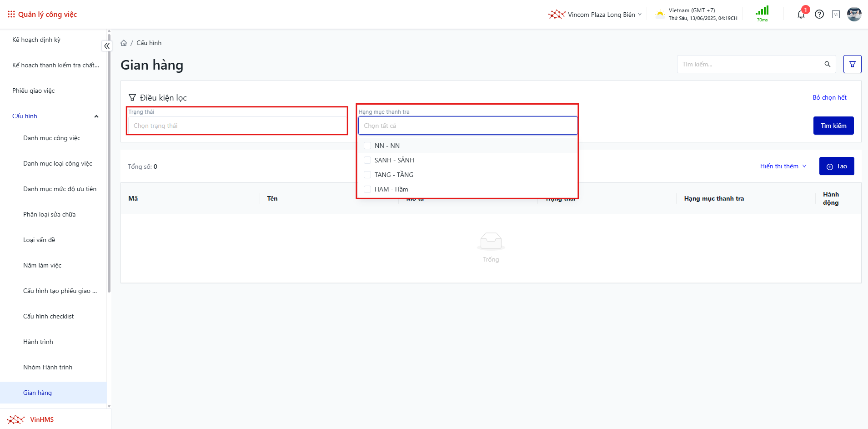Collapse the Cấu hình menu section
The image size is (868, 429).
click(96, 116)
